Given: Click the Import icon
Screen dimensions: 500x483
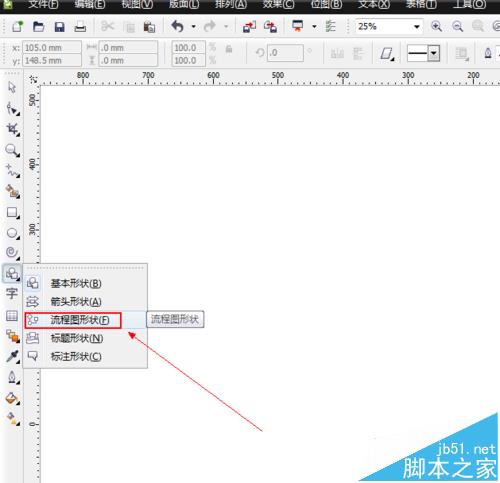Looking at the screenshot, I should pyautogui.click(x=249, y=27).
